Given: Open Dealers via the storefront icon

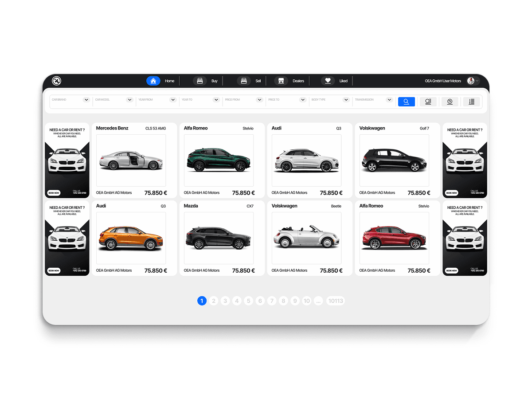Looking at the screenshot, I should 281,81.
